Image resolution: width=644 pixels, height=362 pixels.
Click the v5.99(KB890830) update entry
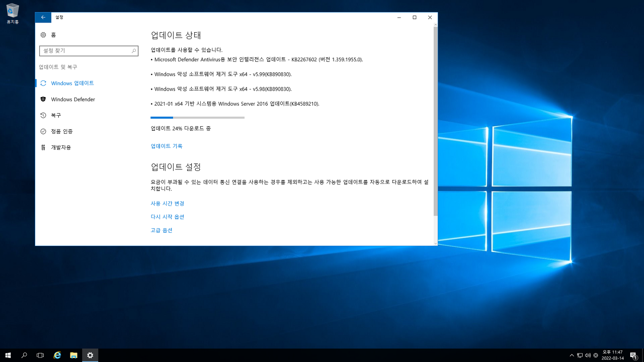coord(223,74)
